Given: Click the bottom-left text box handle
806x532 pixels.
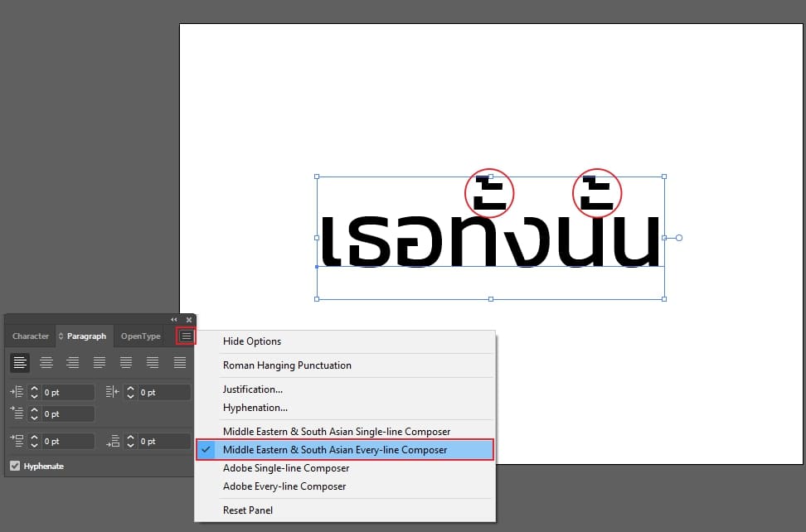Looking at the screenshot, I should (x=317, y=299).
